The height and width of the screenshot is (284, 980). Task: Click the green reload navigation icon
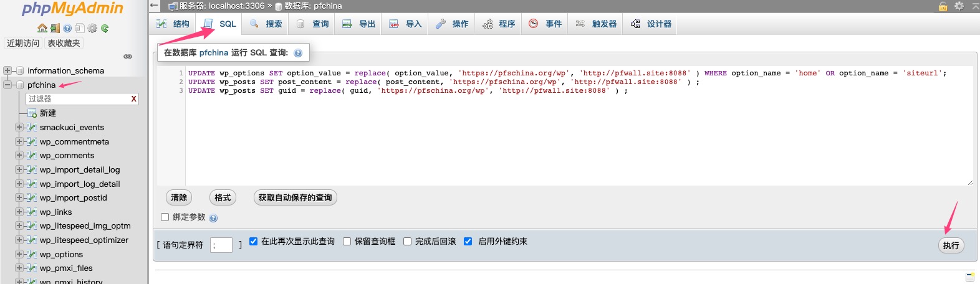105,28
